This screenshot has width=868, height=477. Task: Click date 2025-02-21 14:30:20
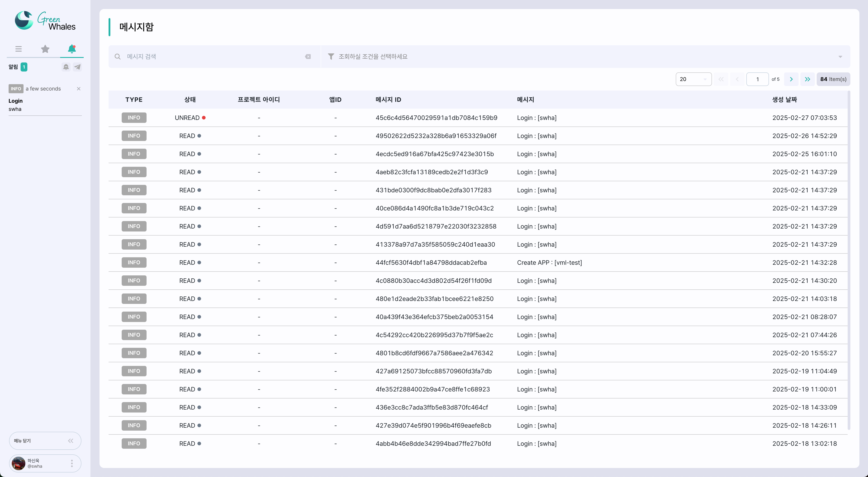(x=804, y=280)
